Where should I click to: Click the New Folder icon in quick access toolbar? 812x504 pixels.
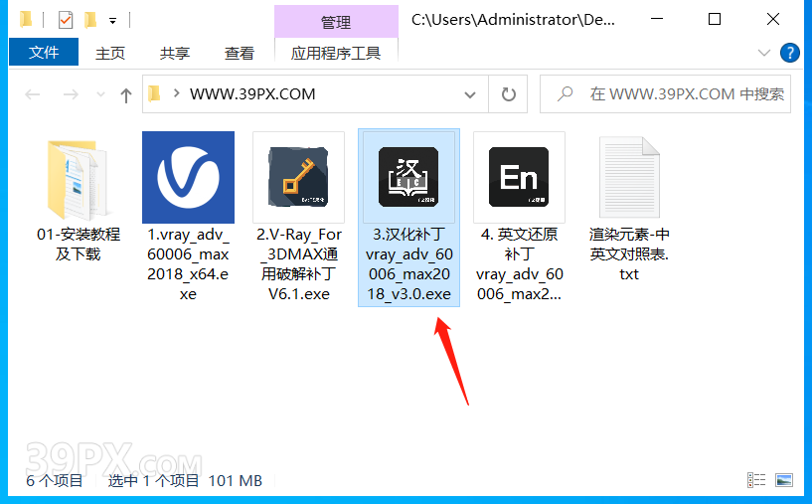[x=90, y=20]
